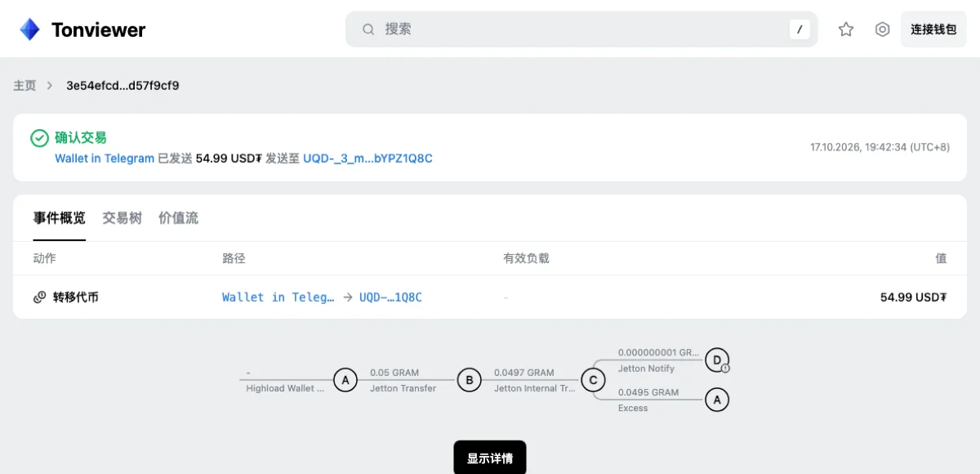Open settings via the hexagon icon

(882, 29)
